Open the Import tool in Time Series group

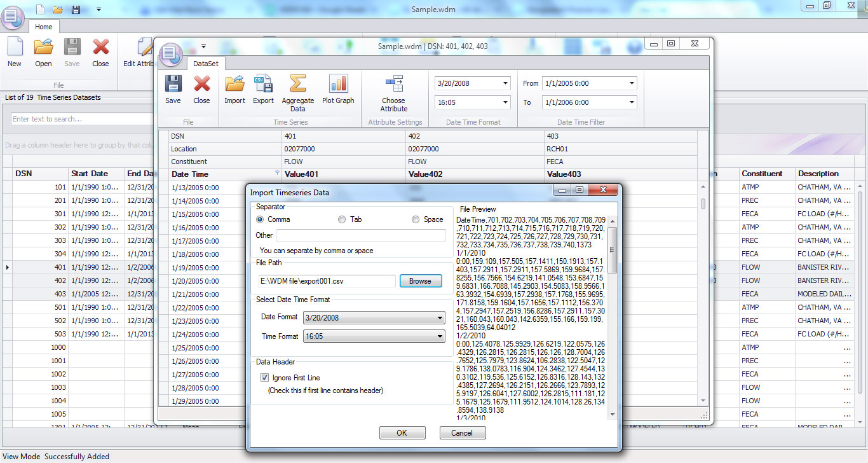click(234, 91)
